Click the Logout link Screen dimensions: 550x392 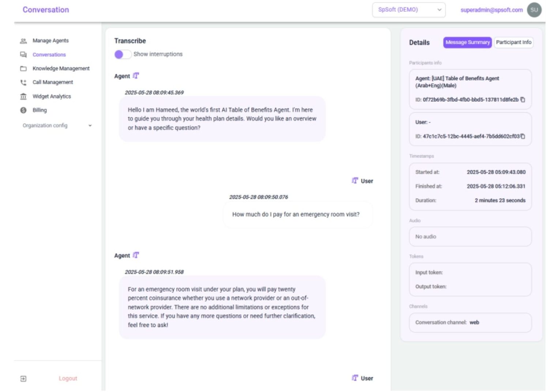point(68,378)
